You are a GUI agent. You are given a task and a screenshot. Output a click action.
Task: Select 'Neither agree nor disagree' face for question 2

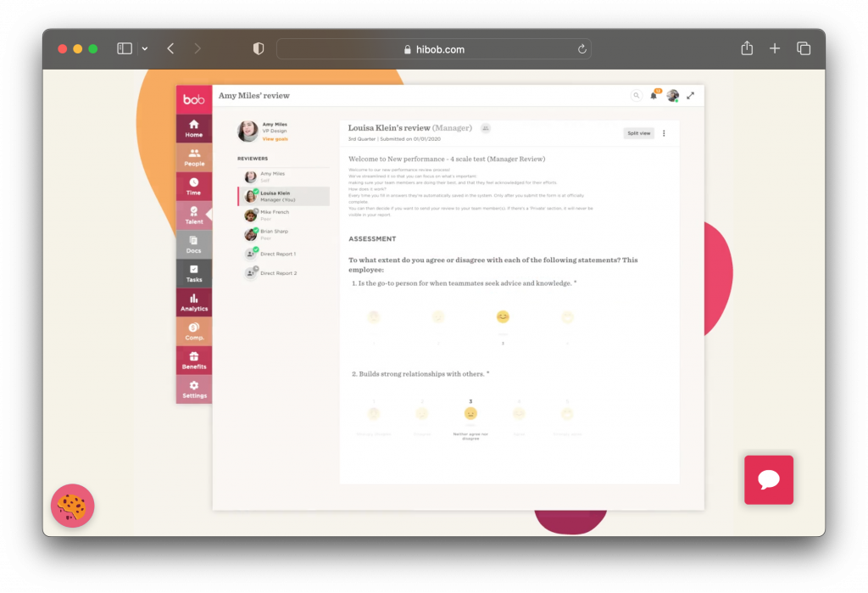click(470, 413)
